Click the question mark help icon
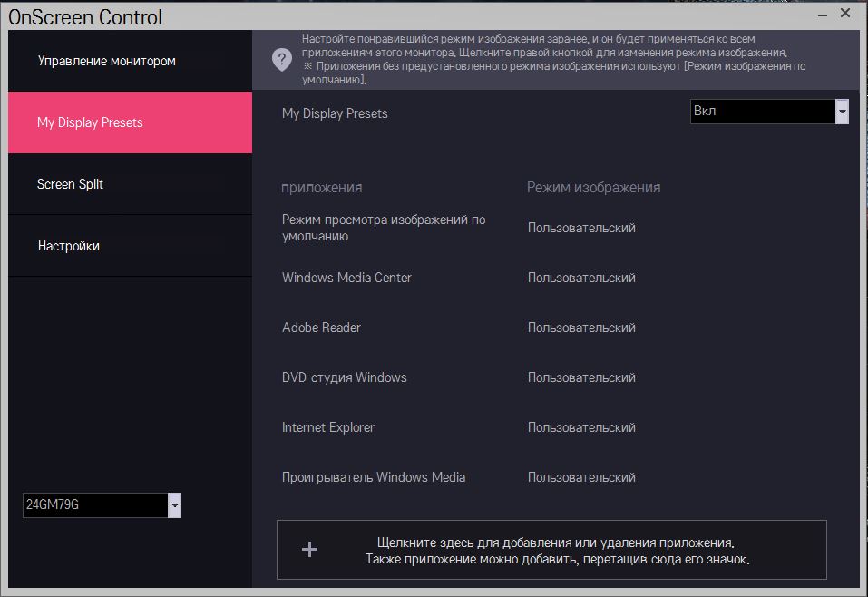The image size is (868, 597). [281, 60]
